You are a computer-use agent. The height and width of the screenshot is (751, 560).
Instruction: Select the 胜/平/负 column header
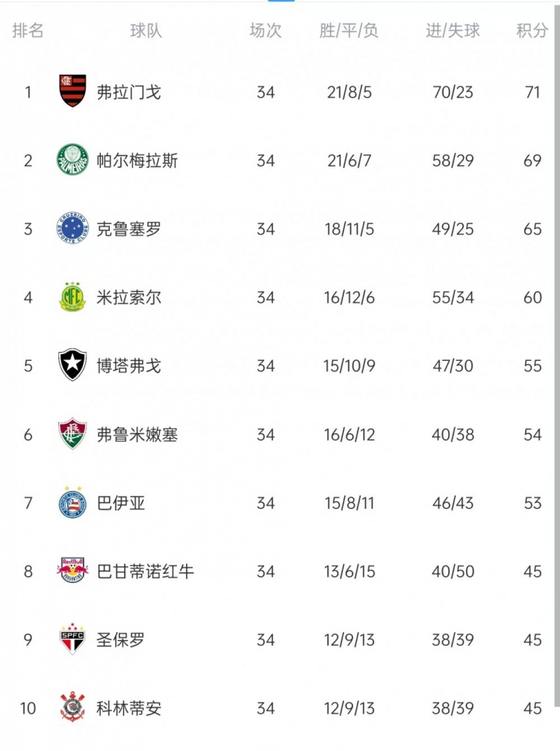click(x=349, y=31)
